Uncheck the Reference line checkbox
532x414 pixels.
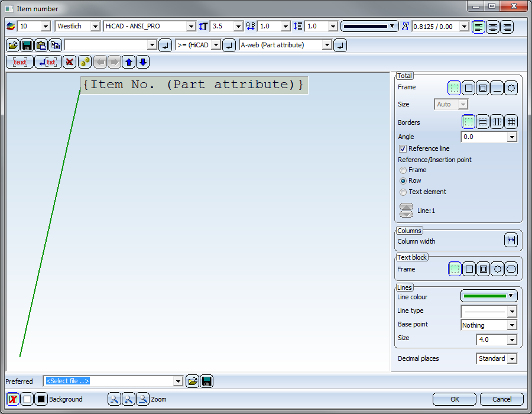click(403, 149)
